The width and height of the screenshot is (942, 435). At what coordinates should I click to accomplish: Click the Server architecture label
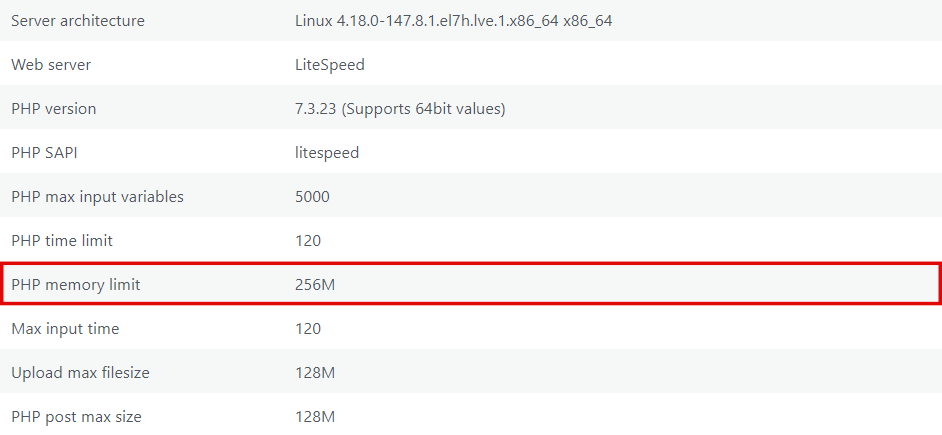click(78, 21)
